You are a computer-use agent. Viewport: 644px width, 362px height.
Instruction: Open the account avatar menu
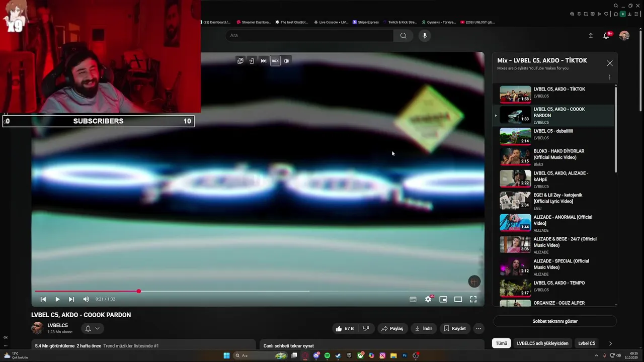click(624, 36)
